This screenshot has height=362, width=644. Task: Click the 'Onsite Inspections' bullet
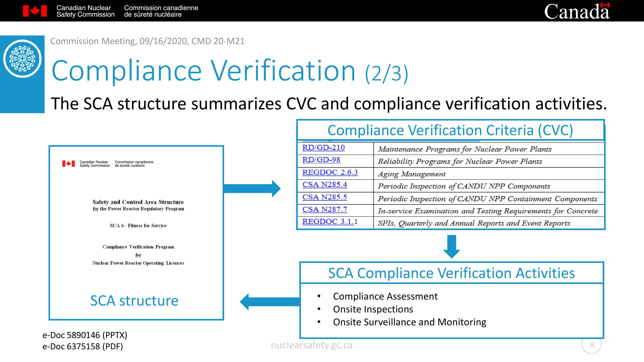click(373, 309)
